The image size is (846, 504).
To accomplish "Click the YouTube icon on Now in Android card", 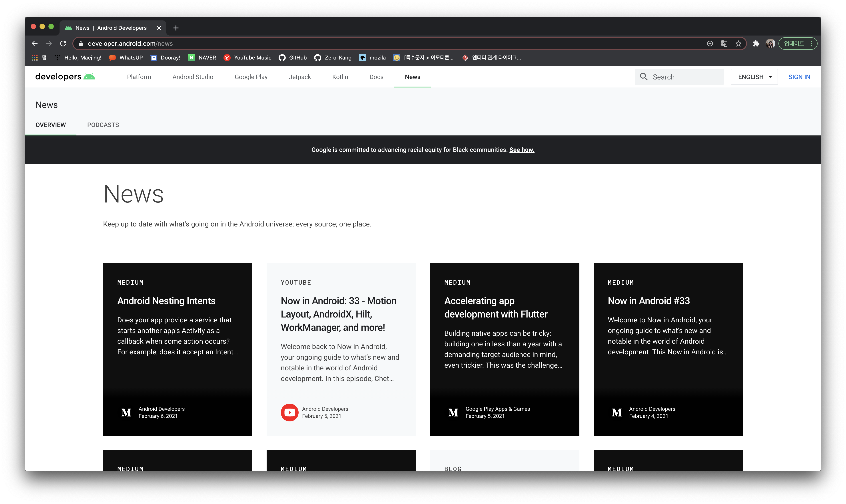I will (x=289, y=412).
